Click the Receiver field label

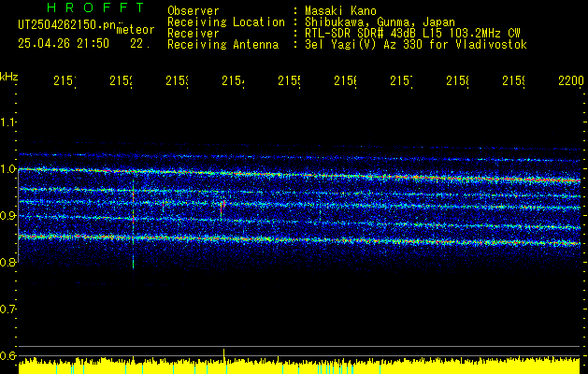pyautogui.click(x=194, y=34)
